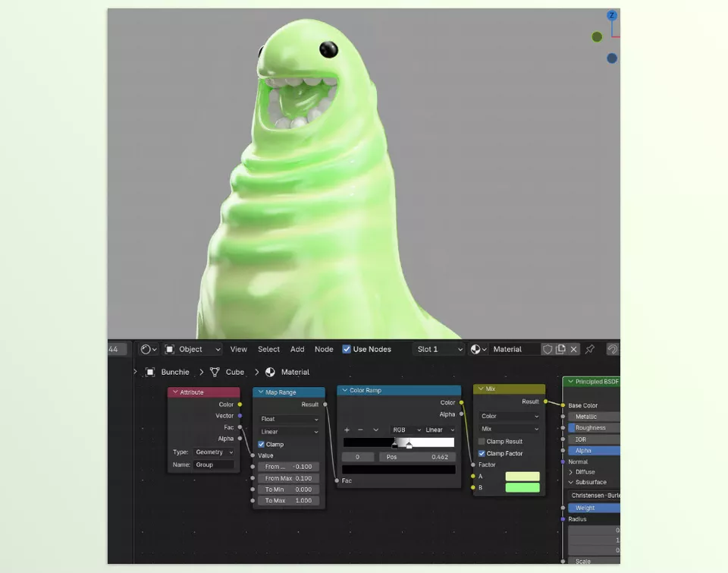This screenshot has height=573, width=728.
Task: Click the color stop index field 0
Action: [357, 458]
